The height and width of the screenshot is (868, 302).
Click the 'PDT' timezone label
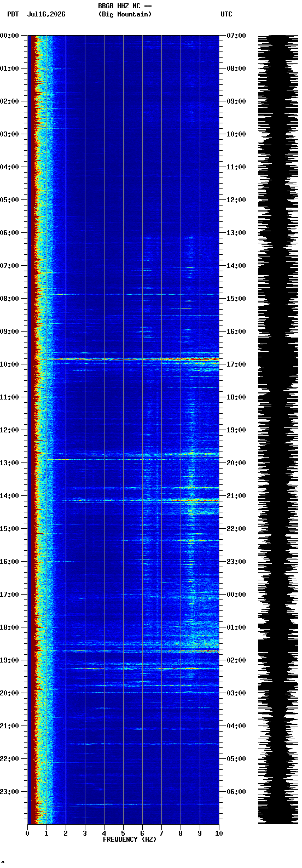click(x=13, y=14)
